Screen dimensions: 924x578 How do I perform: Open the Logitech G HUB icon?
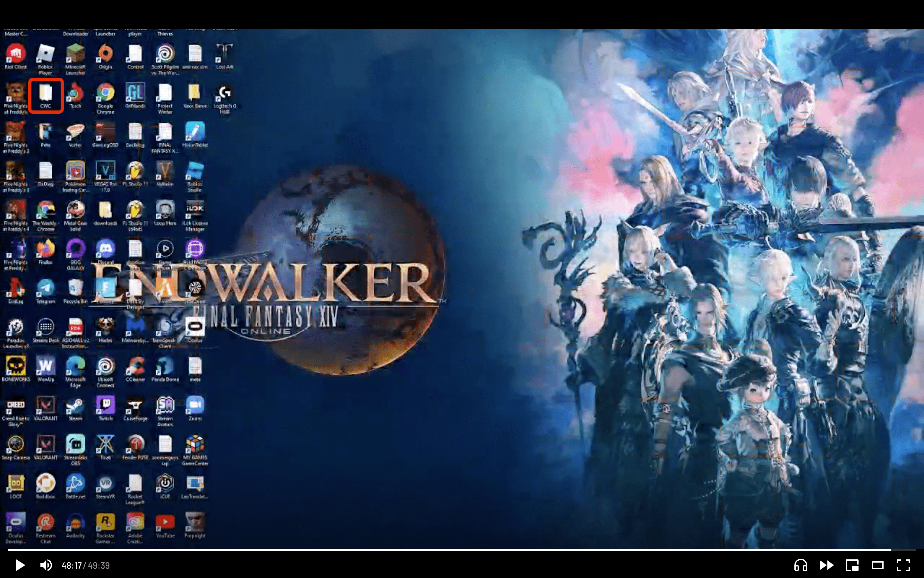(225, 99)
